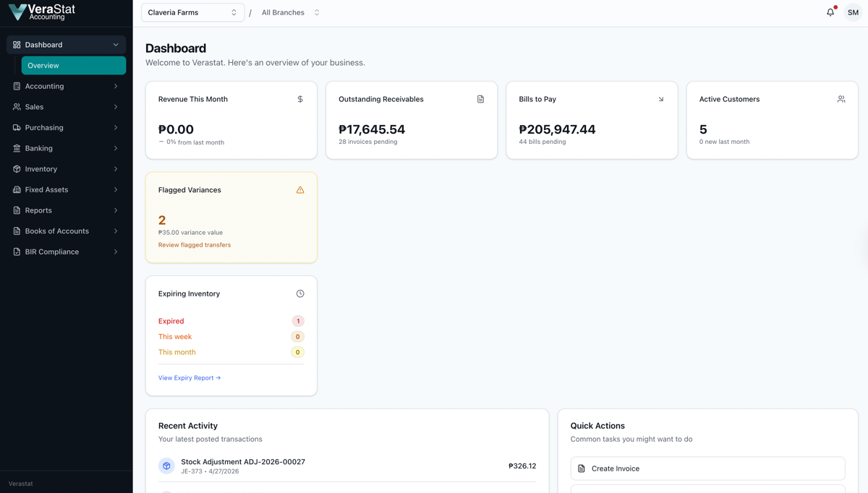Expand the Inventory section chevron
The width and height of the screenshot is (868, 493).
[116, 169]
